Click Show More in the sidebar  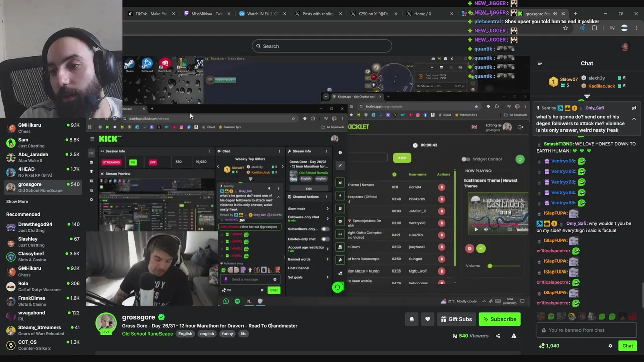pos(17,201)
